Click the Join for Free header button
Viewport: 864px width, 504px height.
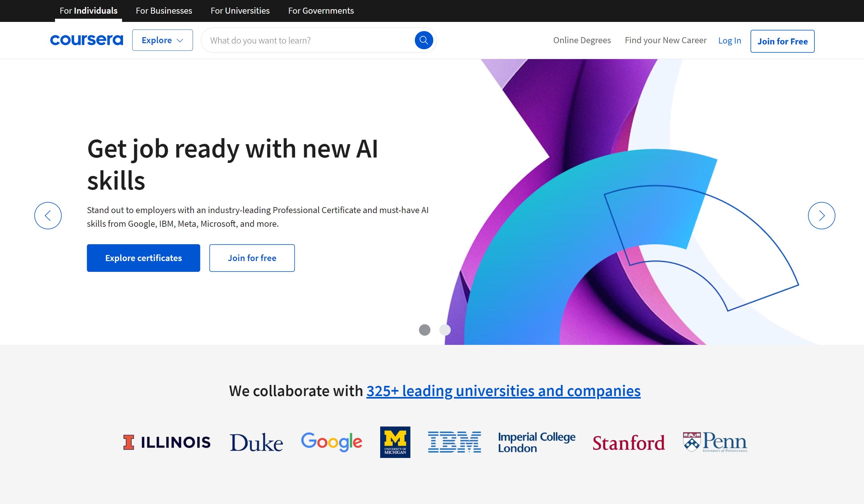click(783, 41)
